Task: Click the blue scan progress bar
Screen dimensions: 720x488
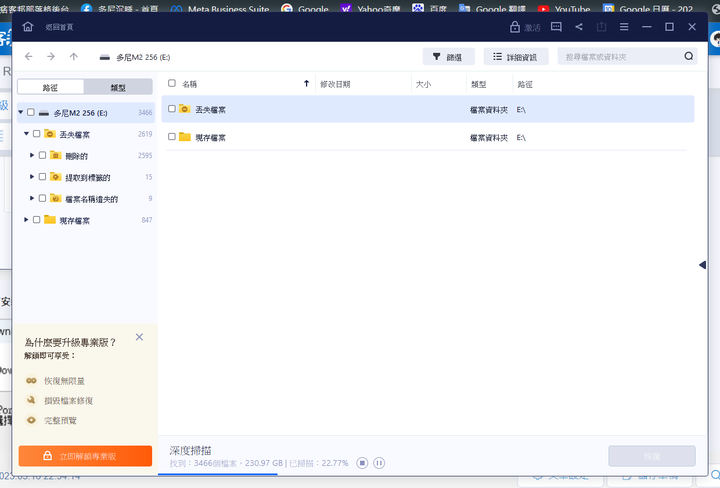Action: pos(218,474)
